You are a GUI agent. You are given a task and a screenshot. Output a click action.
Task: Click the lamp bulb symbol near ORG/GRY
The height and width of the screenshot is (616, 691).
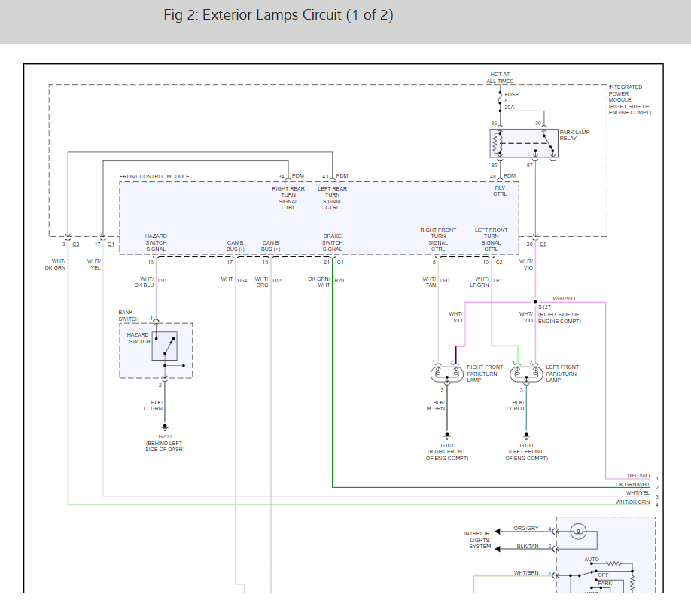[x=578, y=532]
